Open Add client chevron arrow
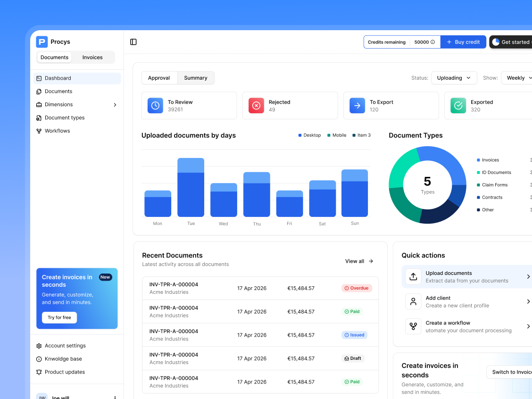 tap(528, 302)
